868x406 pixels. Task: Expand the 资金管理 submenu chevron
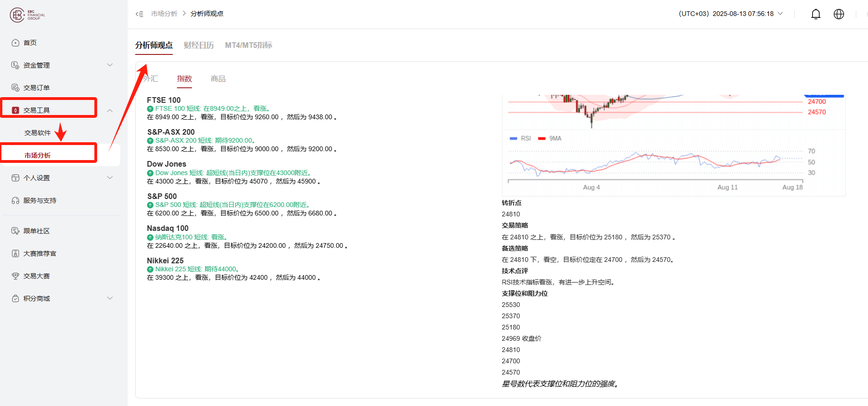[110, 65]
